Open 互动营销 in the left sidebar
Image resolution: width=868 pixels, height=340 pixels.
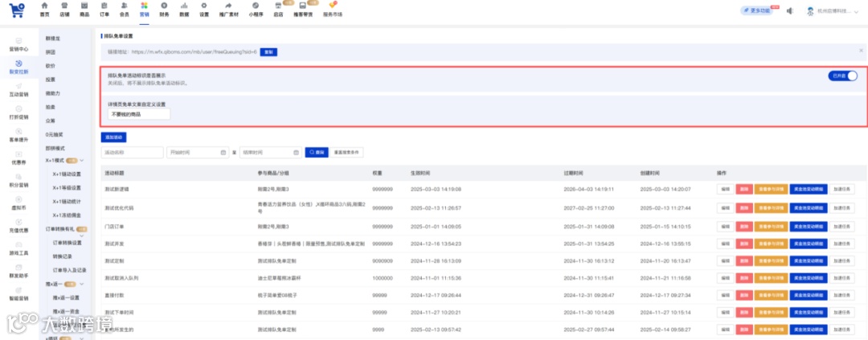tap(18, 90)
